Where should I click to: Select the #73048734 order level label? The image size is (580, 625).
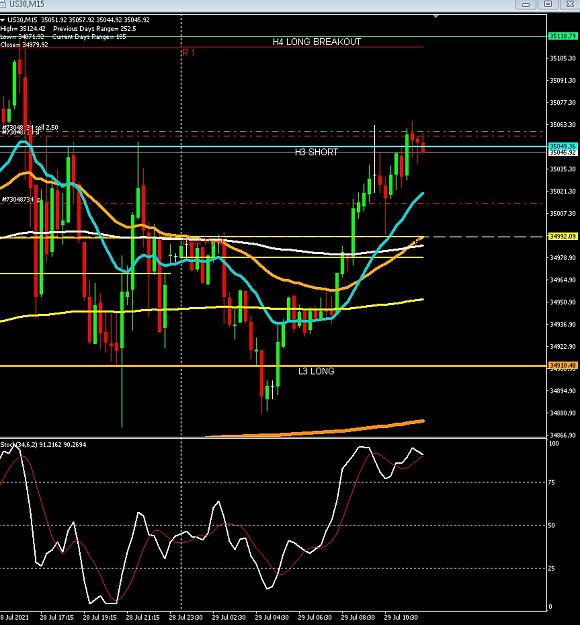[19, 199]
